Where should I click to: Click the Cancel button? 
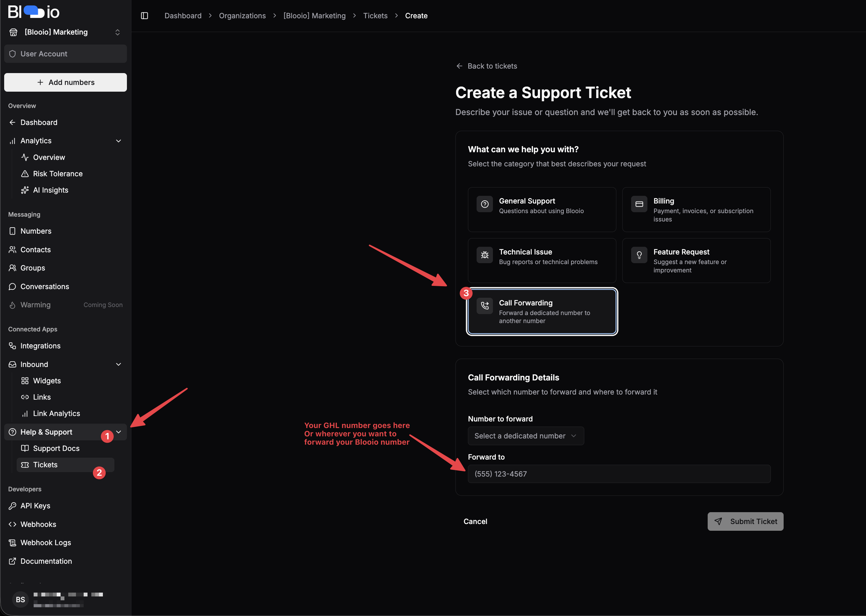[x=475, y=521]
